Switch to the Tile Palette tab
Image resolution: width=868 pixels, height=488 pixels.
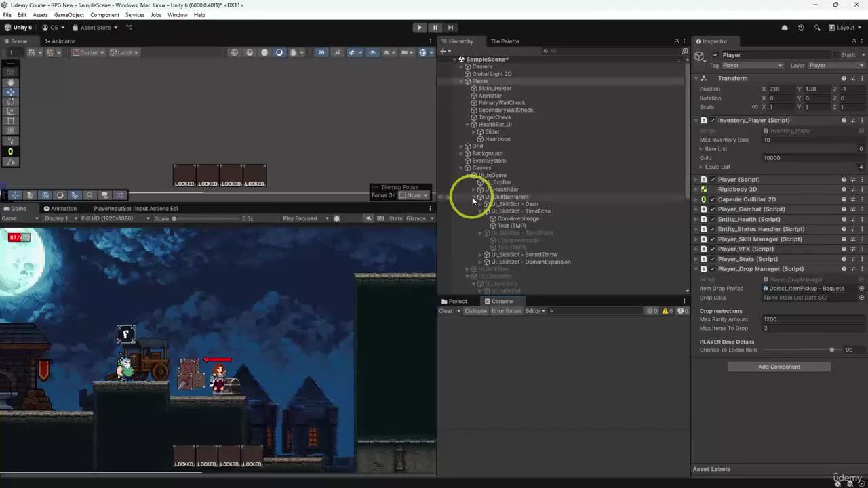(505, 41)
